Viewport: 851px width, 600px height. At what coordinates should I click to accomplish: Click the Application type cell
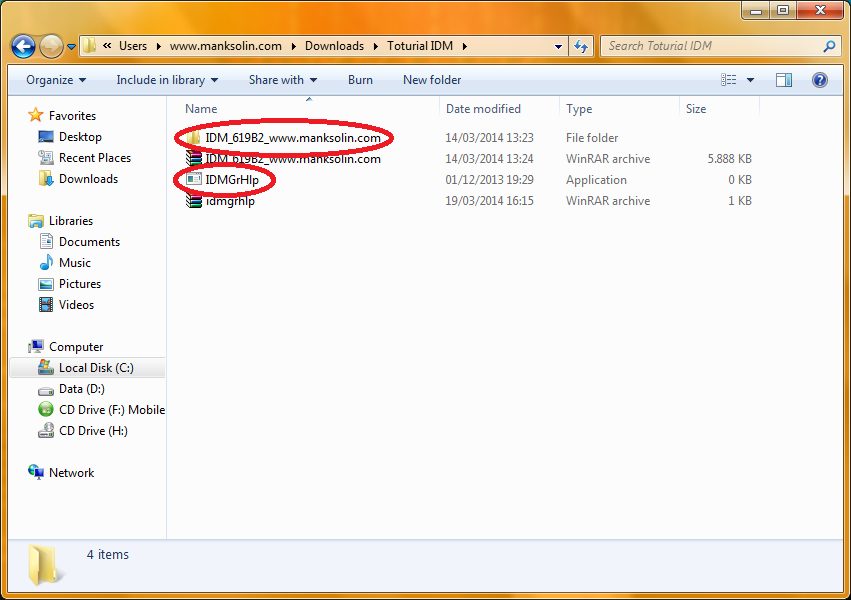click(x=596, y=180)
